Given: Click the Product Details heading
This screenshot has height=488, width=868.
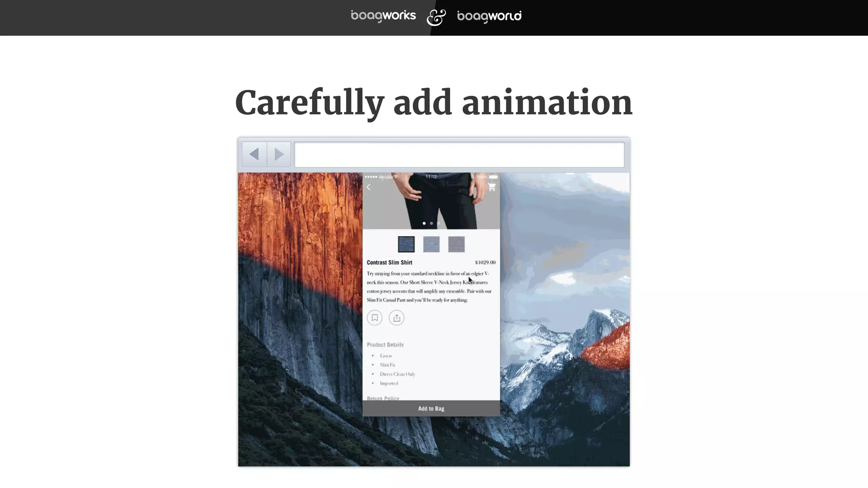Looking at the screenshot, I should click(x=385, y=345).
